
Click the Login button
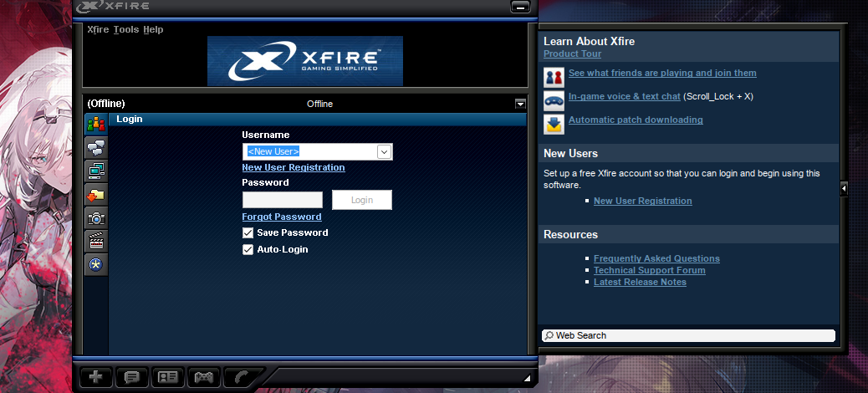362,200
